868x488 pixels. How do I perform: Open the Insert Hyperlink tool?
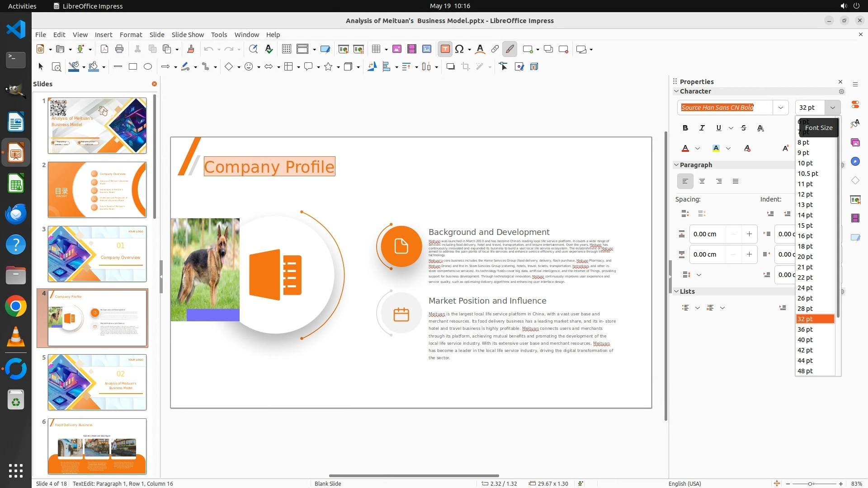pyautogui.click(x=495, y=49)
